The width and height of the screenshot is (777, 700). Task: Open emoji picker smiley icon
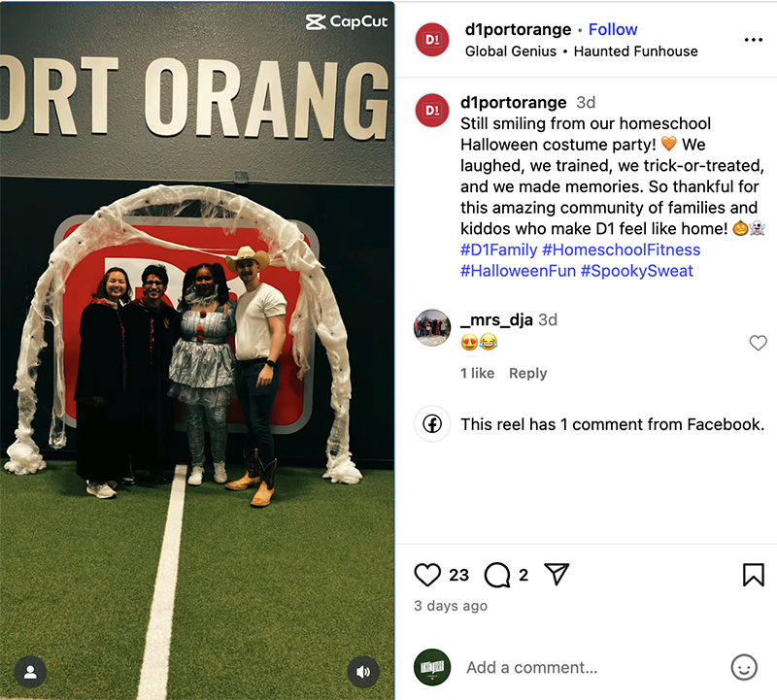point(744,667)
